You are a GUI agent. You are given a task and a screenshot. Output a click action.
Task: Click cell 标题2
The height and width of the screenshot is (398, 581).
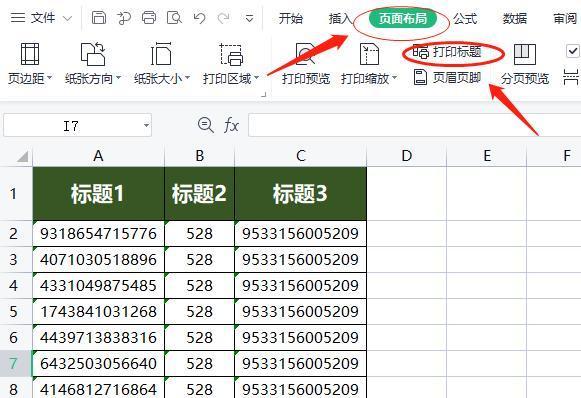pyautogui.click(x=199, y=193)
